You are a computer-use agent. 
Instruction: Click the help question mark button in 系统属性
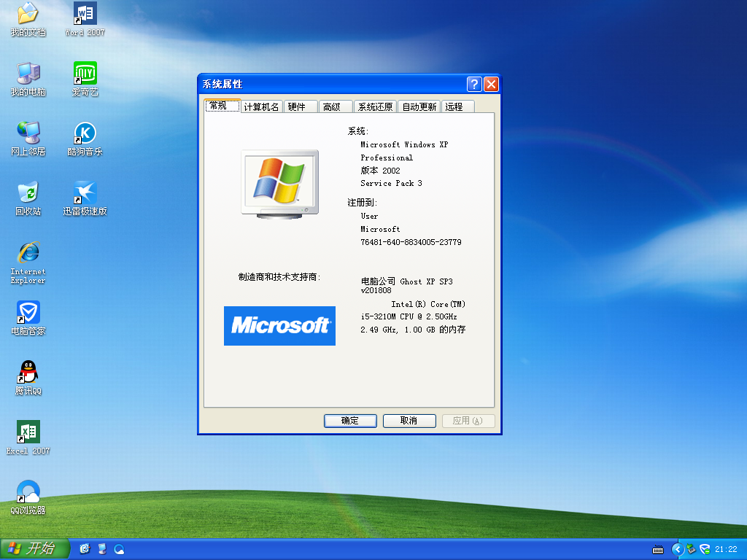(x=474, y=85)
